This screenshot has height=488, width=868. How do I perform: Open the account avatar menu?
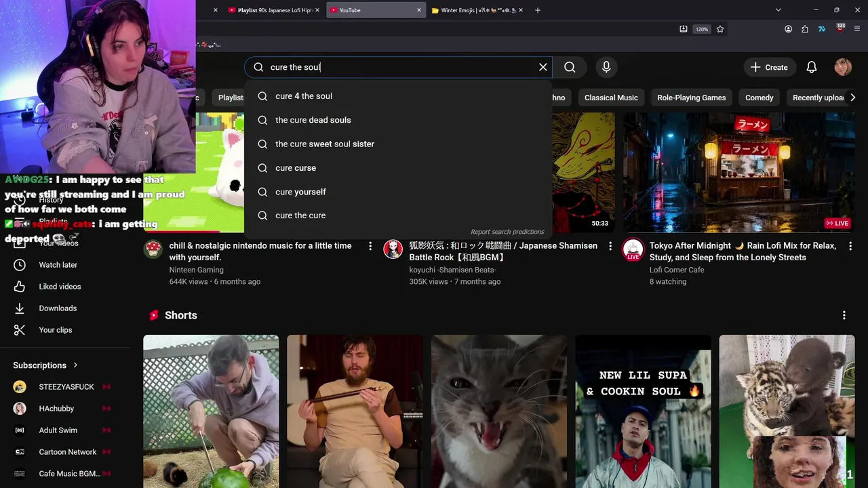click(843, 67)
